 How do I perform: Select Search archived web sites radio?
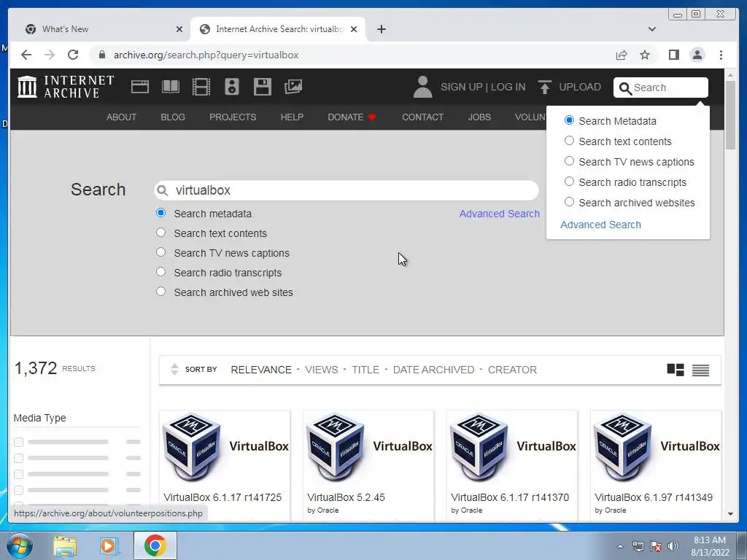(161, 292)
